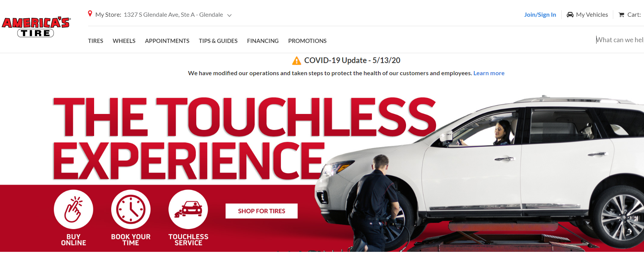The image size is (644, 253).
Task: Open Tips & Guides menu
Action: tap(218, 41)
